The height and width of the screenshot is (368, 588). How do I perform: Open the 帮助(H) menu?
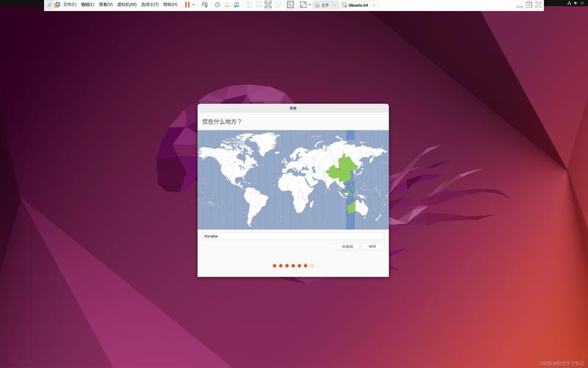(x=171, y=5)
